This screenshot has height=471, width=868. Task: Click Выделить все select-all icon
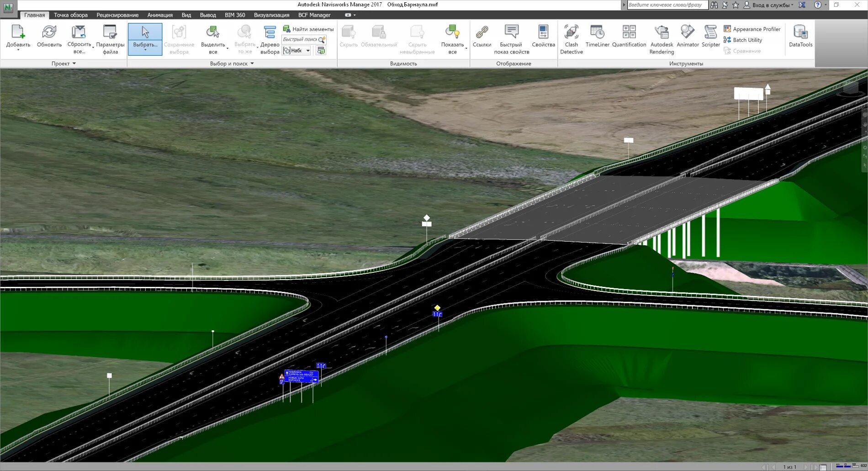pyautogui.click(x=212, y=32)
